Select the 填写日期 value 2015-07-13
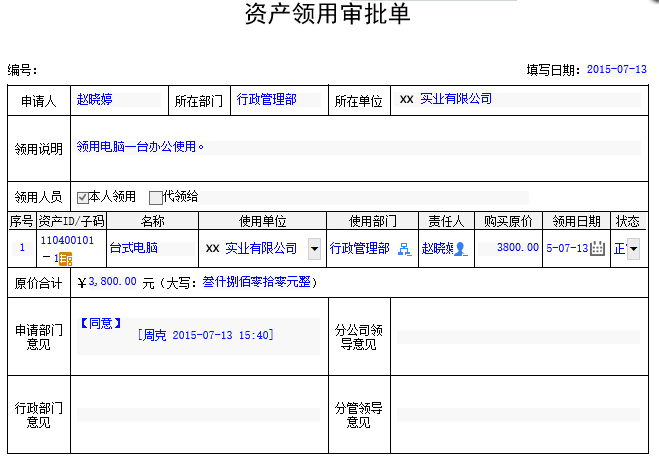The image size is (659, 457). [617, 69]
